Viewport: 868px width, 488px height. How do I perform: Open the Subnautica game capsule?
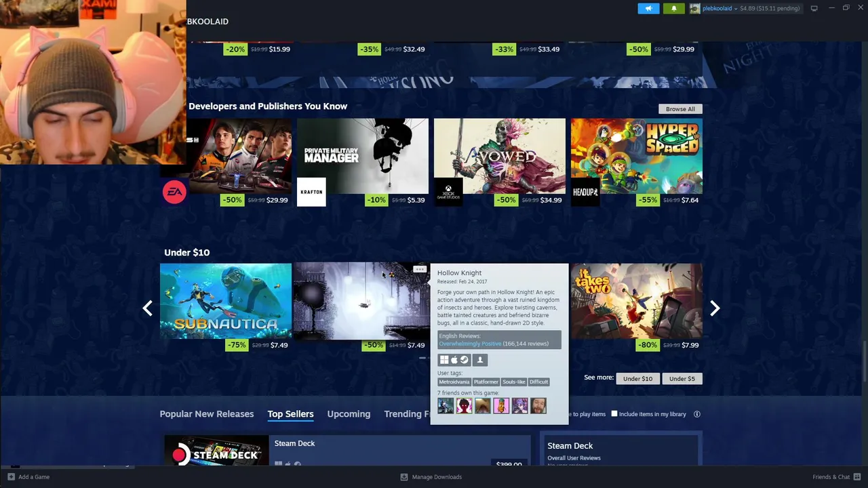click(226, 302)
